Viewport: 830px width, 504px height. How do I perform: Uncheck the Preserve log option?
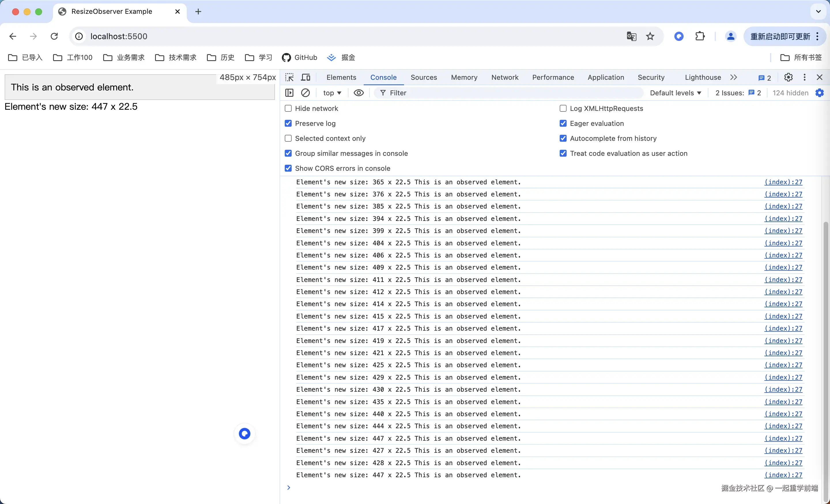(288, 124)
